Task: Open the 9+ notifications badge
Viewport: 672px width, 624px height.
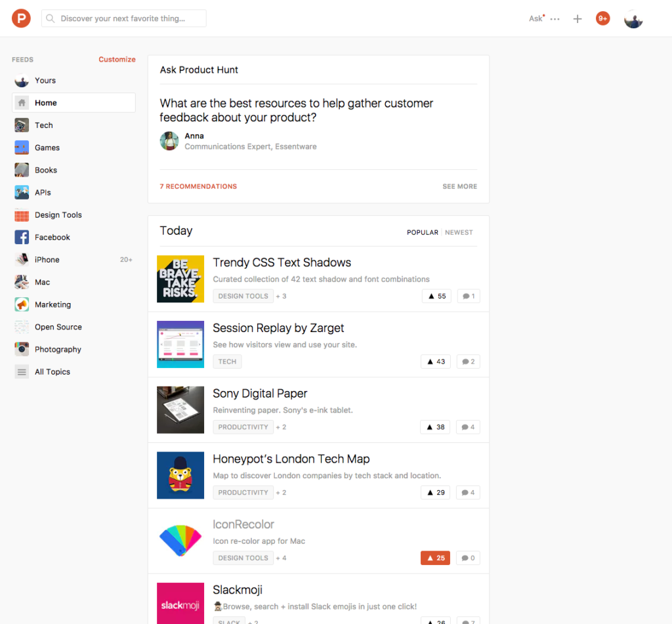Action: click(602, 18)
